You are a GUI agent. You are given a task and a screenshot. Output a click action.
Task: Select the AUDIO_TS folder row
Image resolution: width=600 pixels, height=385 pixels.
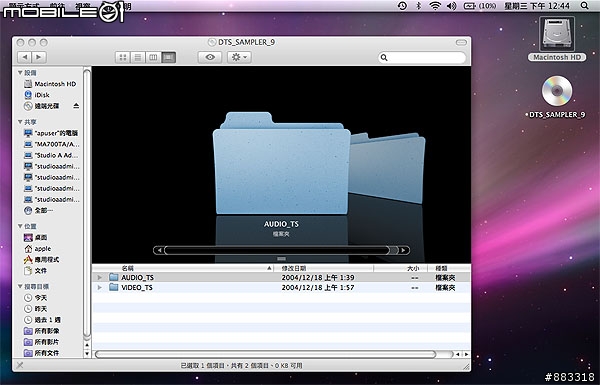282,277
